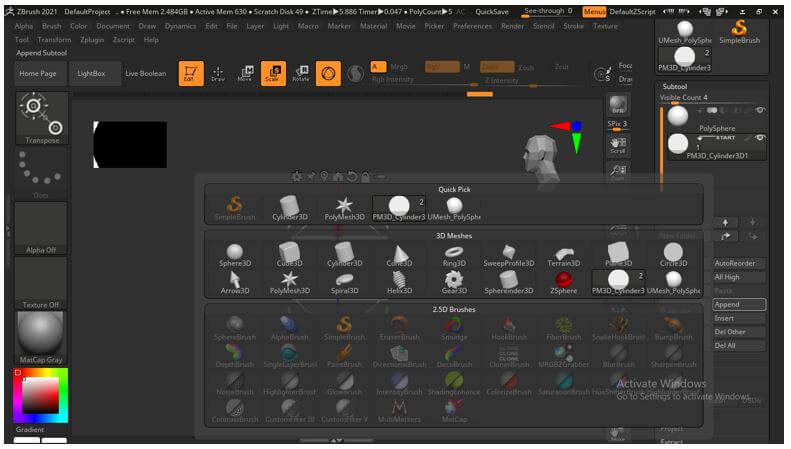Open the Brush menu

[x=51, y=26]
